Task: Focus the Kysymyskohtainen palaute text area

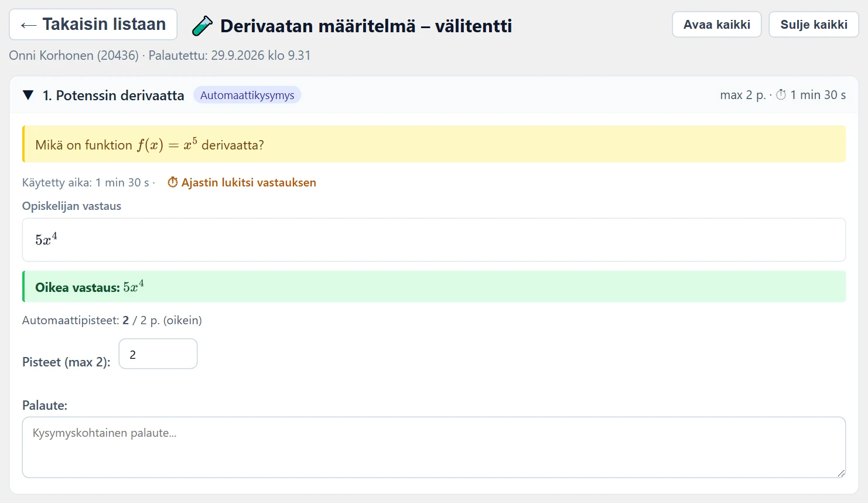Action: pos(434,447)
